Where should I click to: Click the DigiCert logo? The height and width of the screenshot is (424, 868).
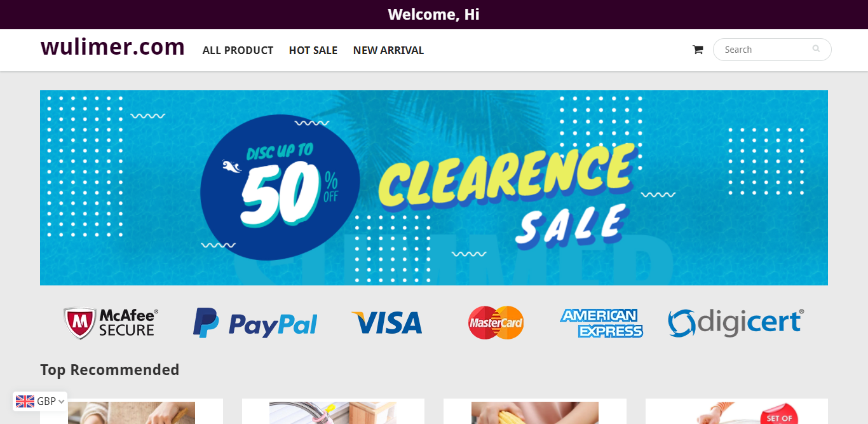tap(736, 323)
